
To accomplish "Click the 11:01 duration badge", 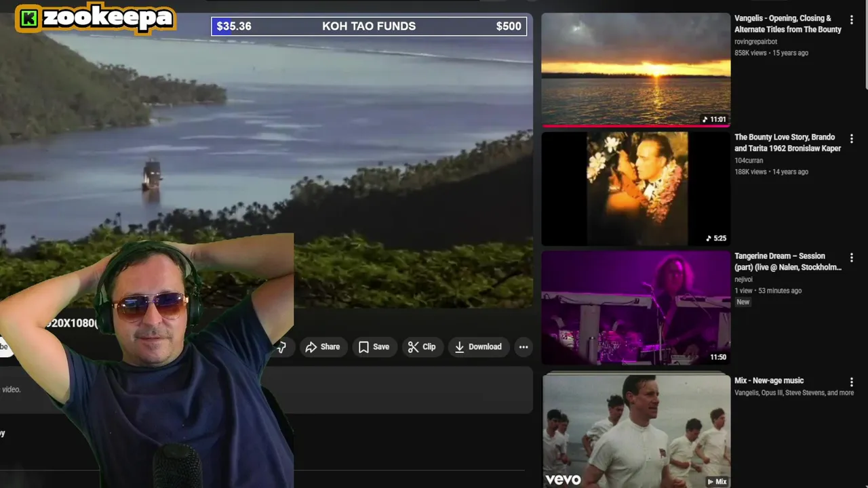I will [715, 119].
